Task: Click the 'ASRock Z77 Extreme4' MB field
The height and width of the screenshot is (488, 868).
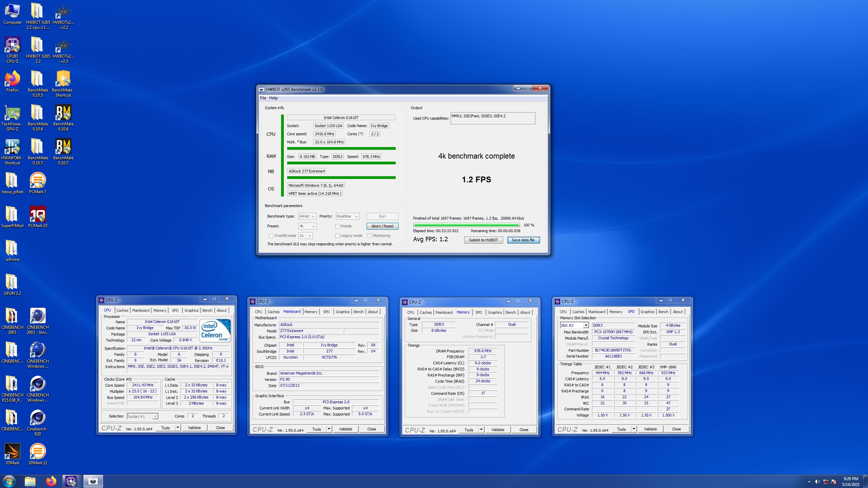Action: tap(307, 171)
